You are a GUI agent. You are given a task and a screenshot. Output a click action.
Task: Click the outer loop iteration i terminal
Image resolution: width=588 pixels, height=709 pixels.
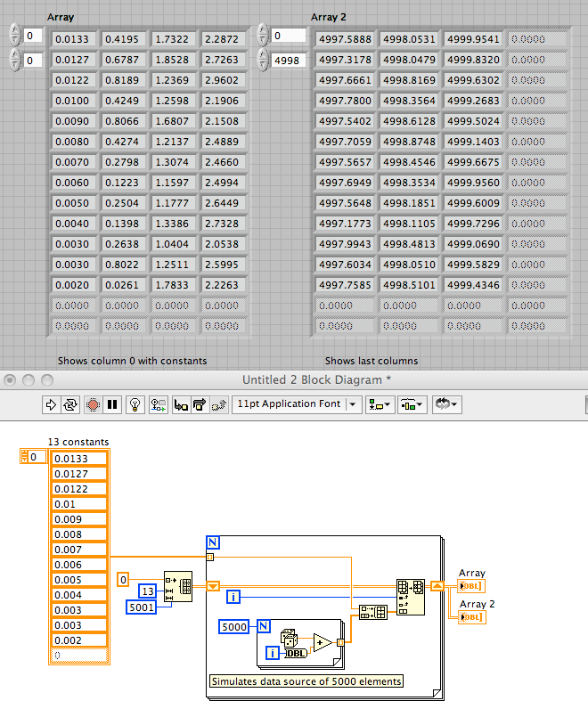coord(233,597)
